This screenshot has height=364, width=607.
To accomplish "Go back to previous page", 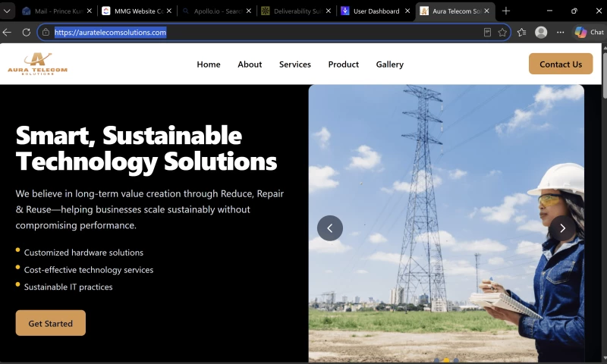I will point(8,32).
